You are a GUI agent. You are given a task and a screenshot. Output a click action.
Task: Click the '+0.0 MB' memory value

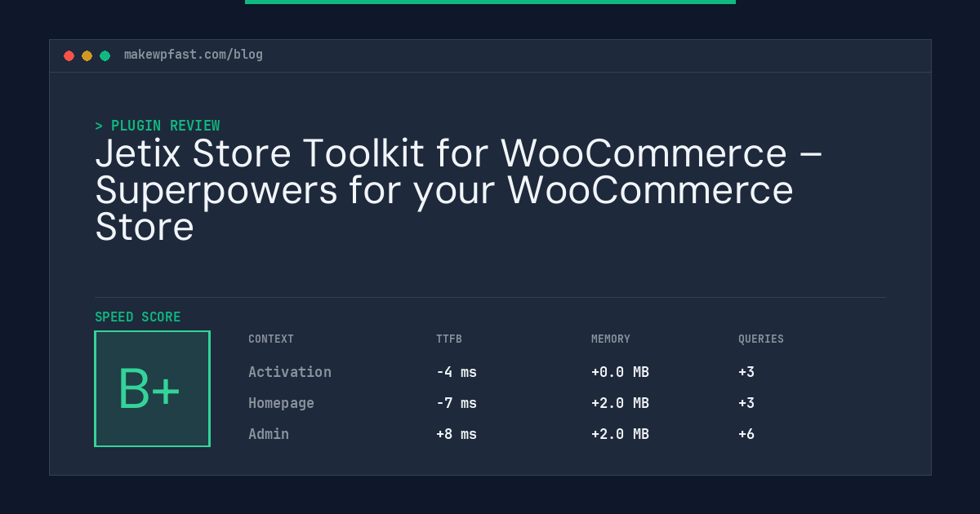pyautogui.click(x=620, y=372)
